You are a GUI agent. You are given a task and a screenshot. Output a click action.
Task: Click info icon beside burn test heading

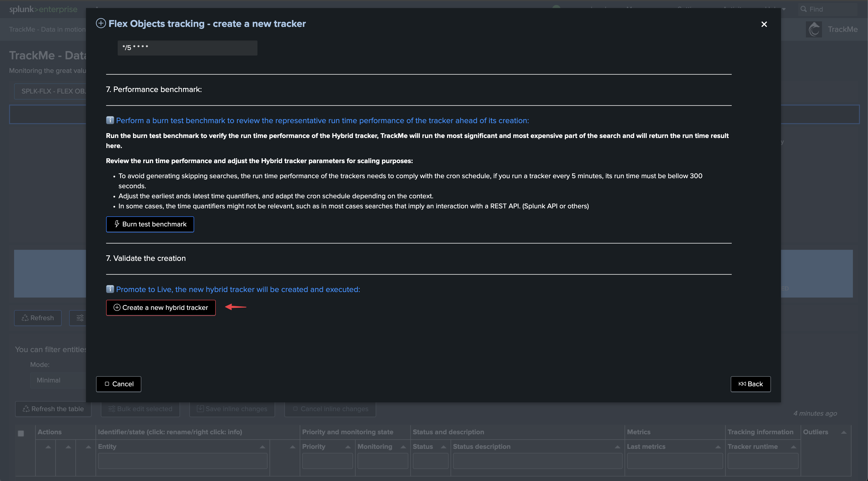(110, 120)
